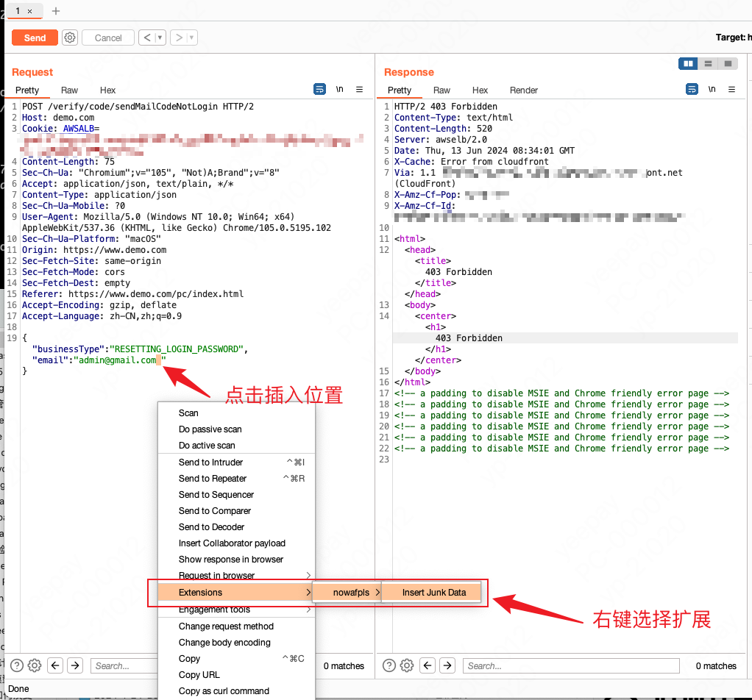752x700 pixels.
Task: Select the top-bottom split layout icon
Action: (708, 64)
